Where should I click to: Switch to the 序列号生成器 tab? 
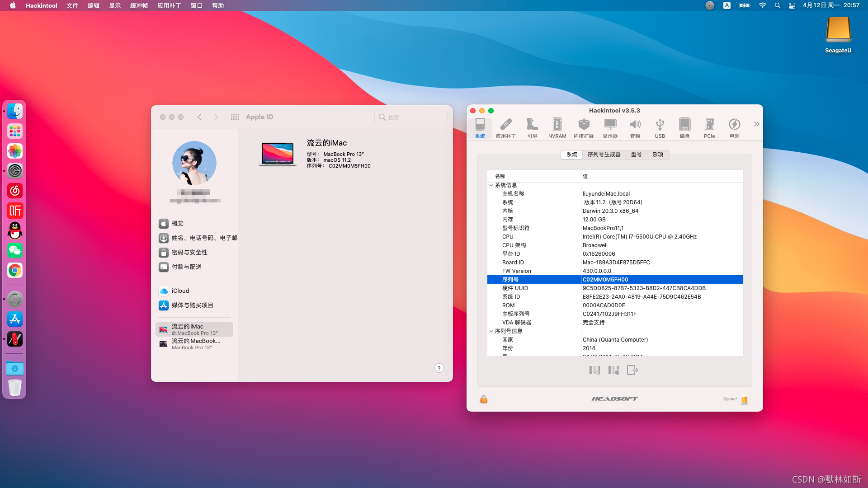tap(604, 155)
